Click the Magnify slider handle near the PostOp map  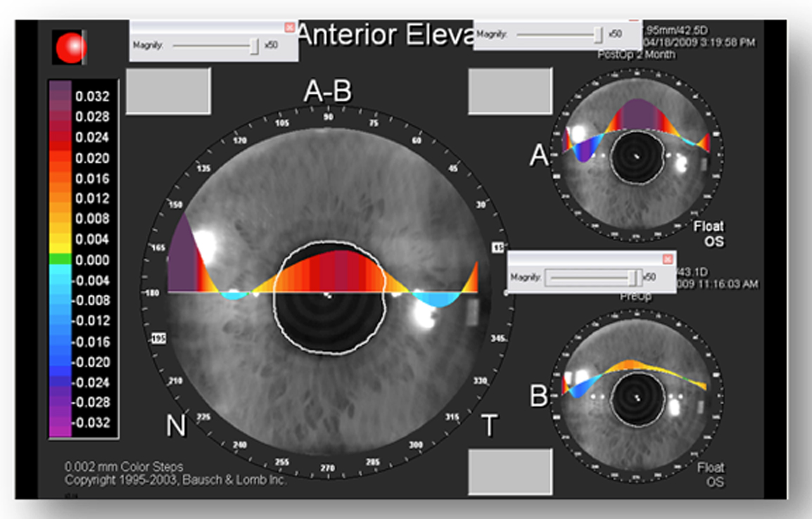pos(598,34)
